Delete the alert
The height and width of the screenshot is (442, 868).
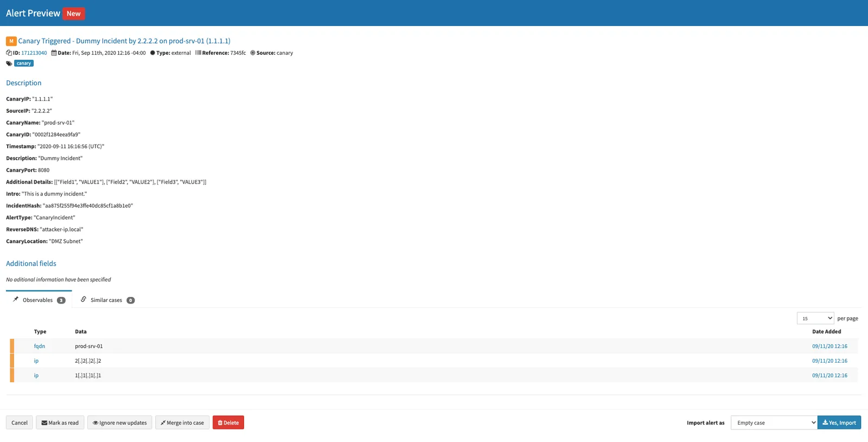[x=228, y=422]
